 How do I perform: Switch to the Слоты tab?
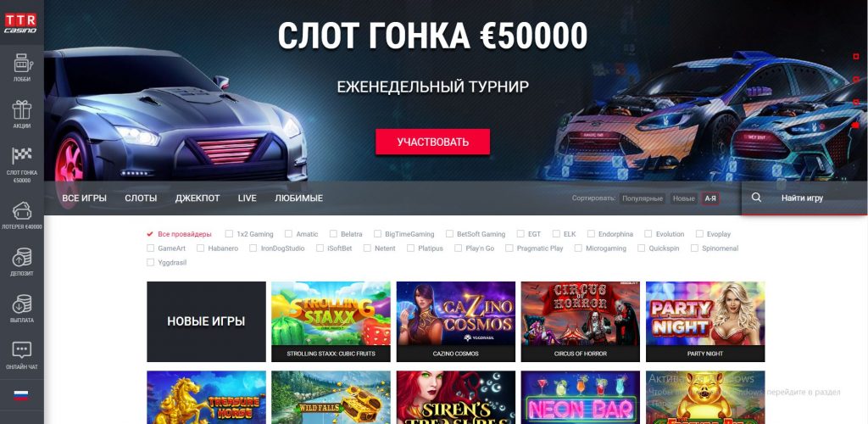pyautogui.click(x=141, y=198)
